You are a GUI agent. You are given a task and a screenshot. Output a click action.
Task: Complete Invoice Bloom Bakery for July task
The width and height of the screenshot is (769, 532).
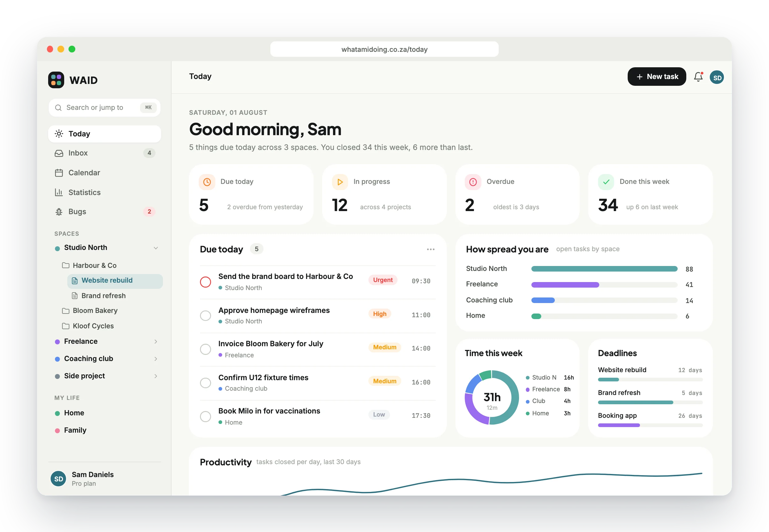[x=205, y=350]
